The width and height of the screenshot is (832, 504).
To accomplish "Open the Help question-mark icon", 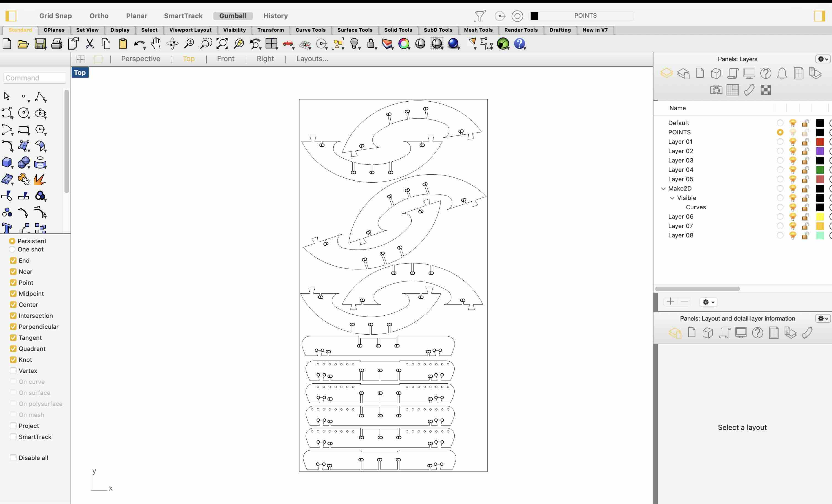I will click(x=519, y=44).
